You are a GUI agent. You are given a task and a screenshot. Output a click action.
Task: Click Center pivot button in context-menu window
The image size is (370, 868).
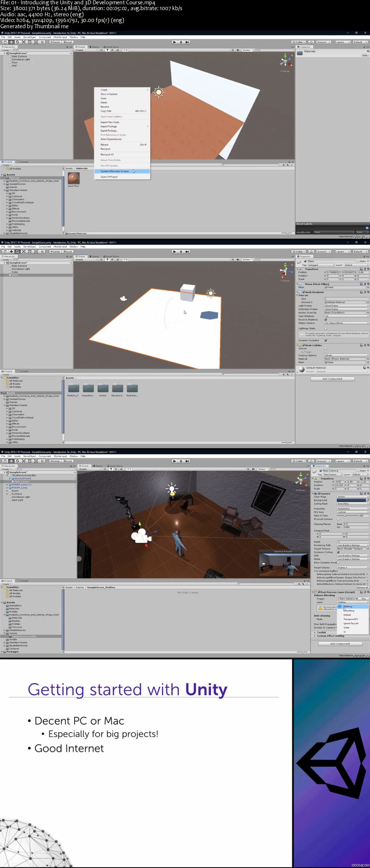coord(55,42)
